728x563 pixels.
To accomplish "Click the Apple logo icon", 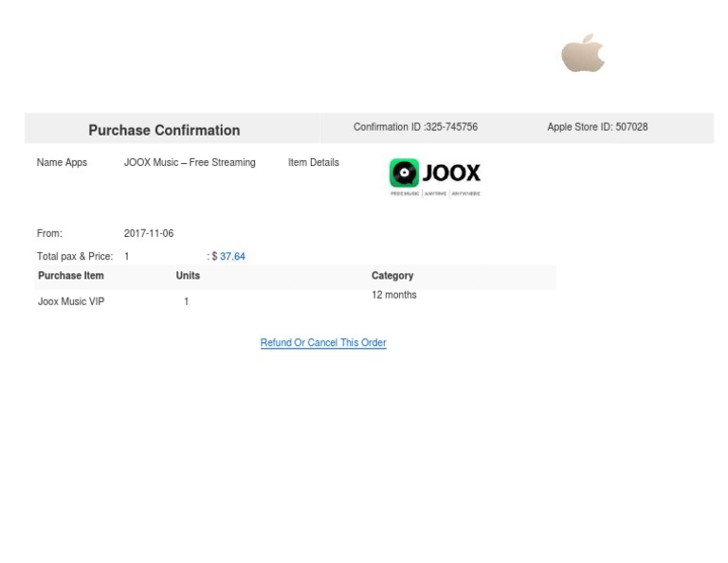I will pyautogui.click(x=583, y=52).
